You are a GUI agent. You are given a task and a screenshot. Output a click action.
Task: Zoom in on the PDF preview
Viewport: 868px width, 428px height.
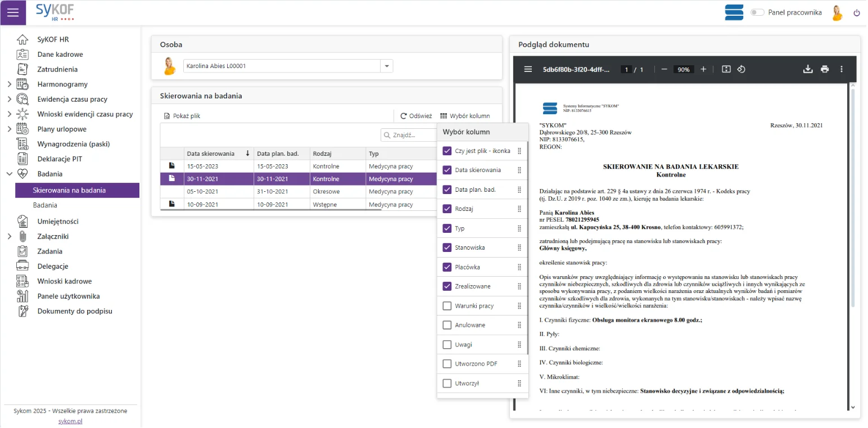pos(703,69)
